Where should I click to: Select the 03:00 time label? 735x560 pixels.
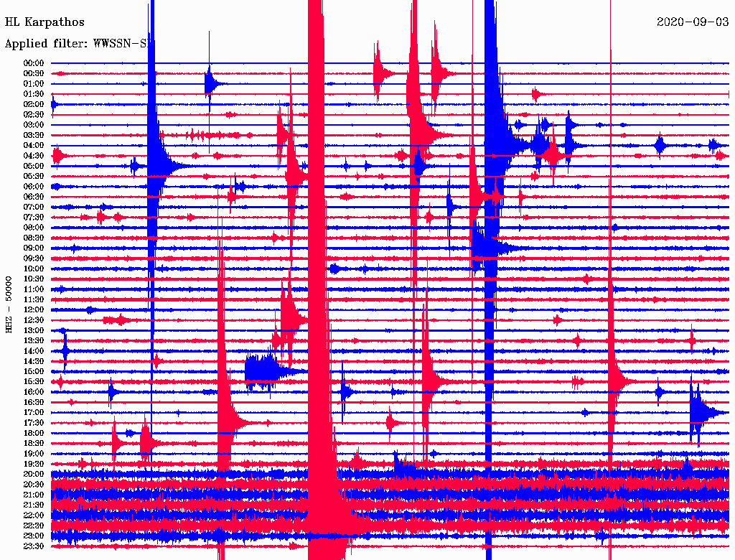(x=34, y=125)
